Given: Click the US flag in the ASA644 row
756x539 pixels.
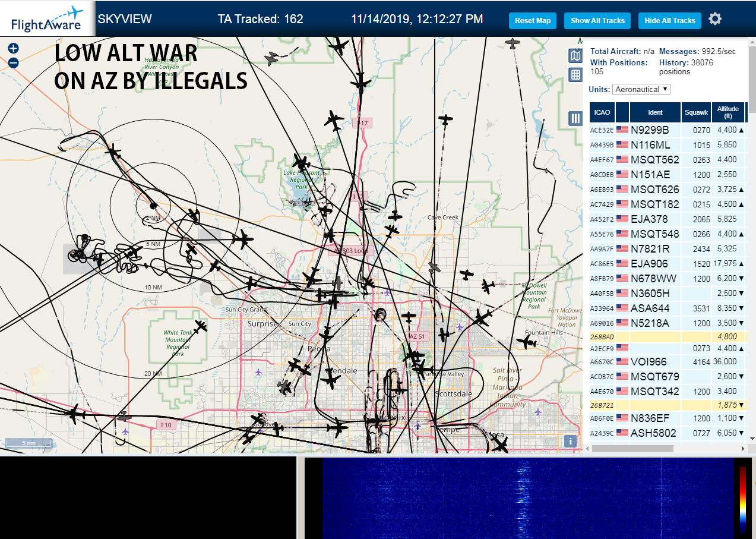Looking at the screenshot, I should tap(622, 308).
